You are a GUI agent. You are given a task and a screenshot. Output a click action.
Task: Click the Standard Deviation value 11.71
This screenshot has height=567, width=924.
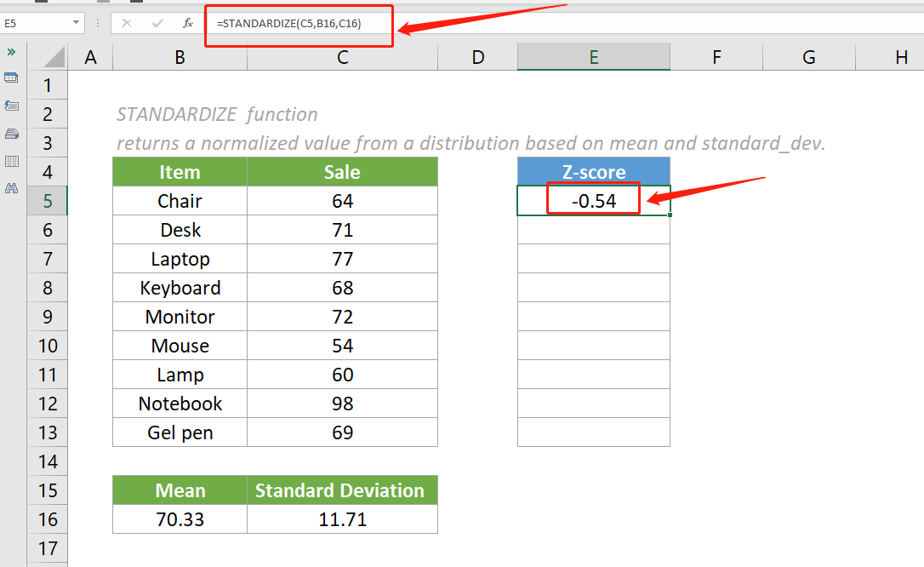point(342,519)
